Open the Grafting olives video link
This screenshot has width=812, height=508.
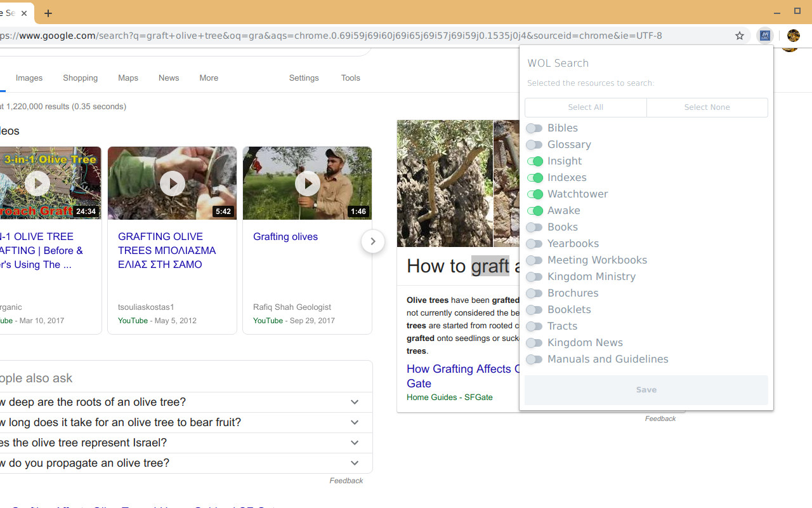(x=285, y=237)
